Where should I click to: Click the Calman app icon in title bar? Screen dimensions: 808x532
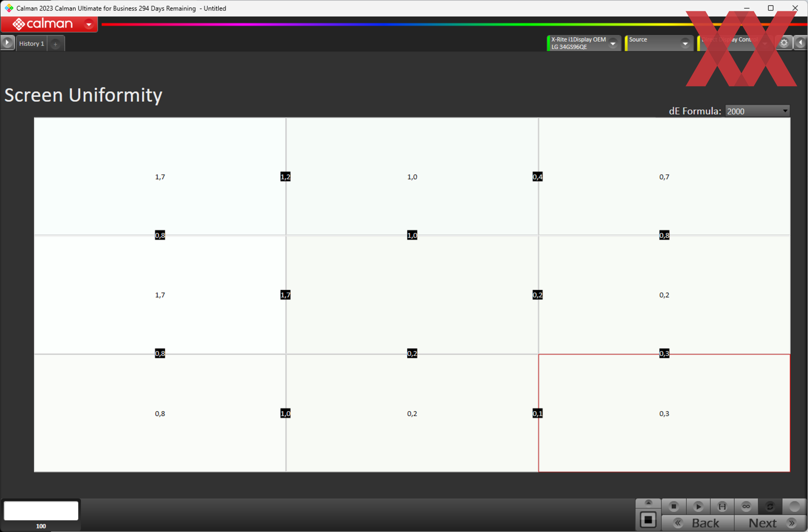[x=9, y=8]
